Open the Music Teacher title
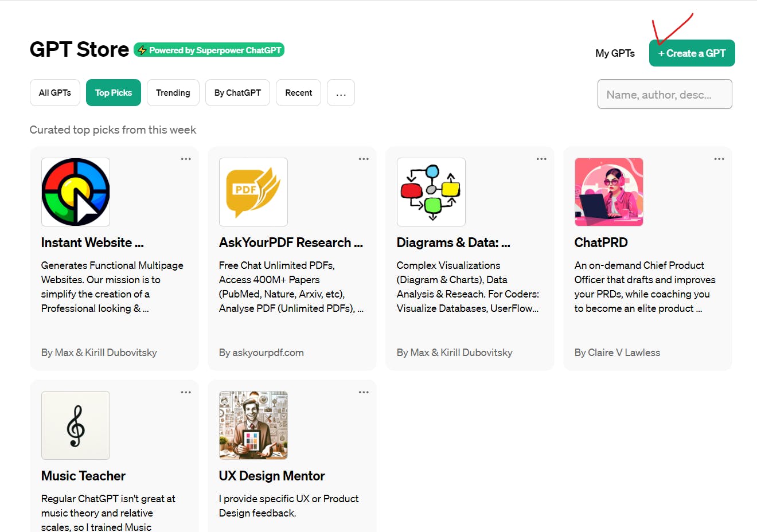757x532 pixels. 83,476
